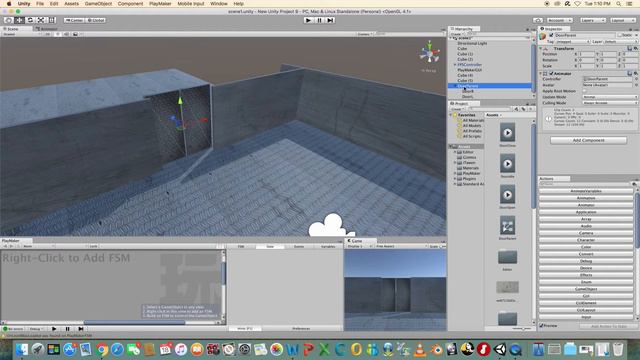Open the Animator component gear menu
640x360 pixels.
point(635,73)
